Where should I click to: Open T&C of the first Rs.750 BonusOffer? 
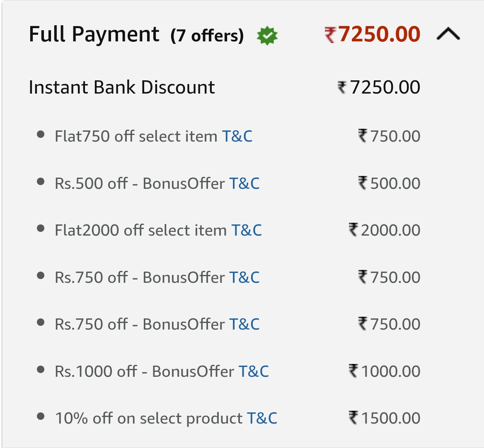coord(244,277)
